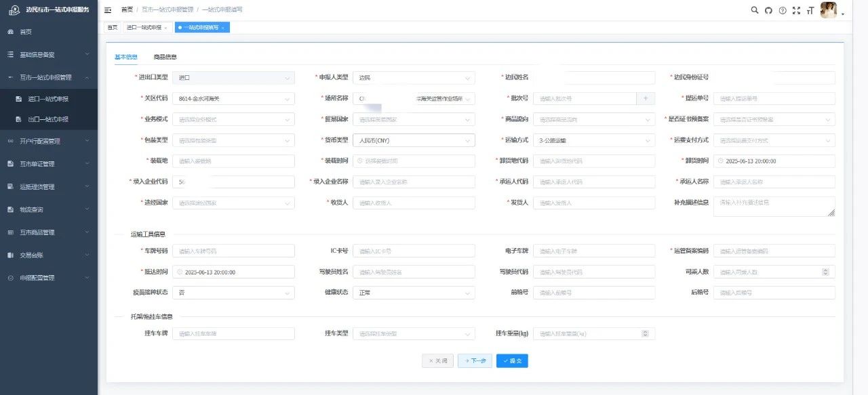
Task: Open the font size adjustment icon
Action: (810, 10)
